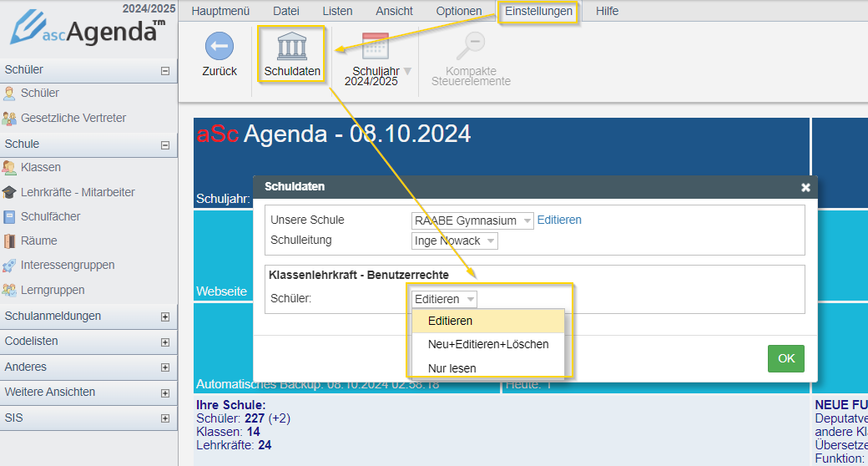Open the Listen menu

tap(337, 11)
